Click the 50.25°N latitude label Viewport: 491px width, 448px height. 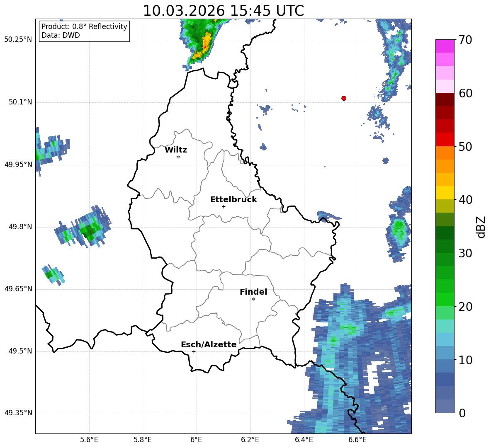coord(18,40)
